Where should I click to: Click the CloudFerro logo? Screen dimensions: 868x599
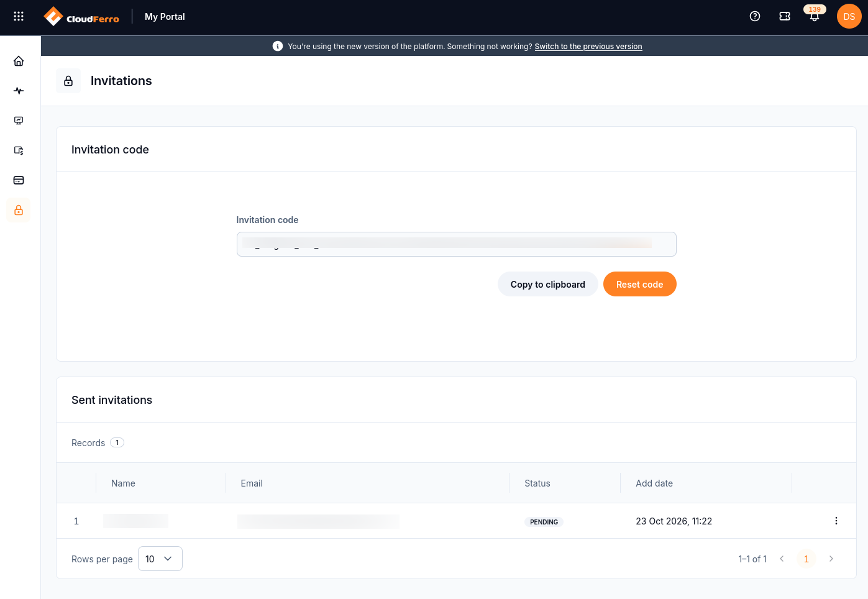tap(81, 17)
